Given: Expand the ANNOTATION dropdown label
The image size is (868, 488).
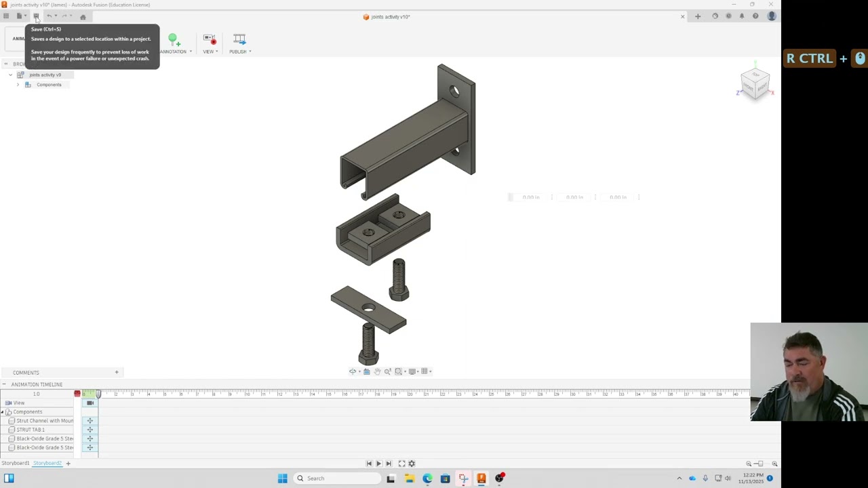Looking at the screenshot, I should point(176,52).
